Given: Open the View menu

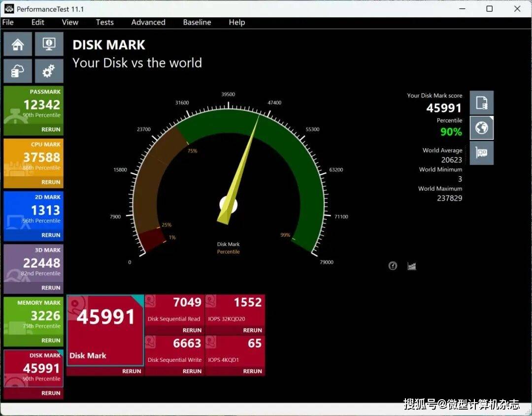Looking at the screenshot, I should 70,22.
